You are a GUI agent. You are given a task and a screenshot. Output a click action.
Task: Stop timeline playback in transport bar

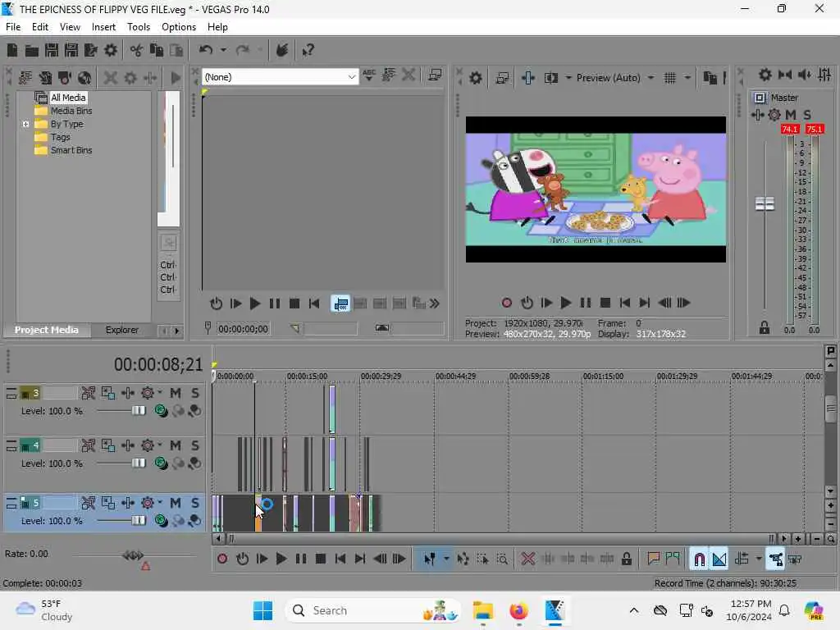(321, 559)
